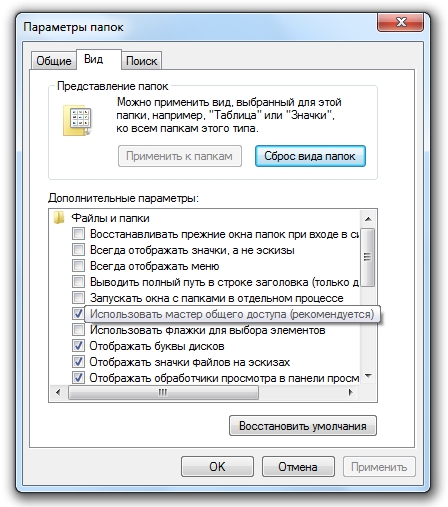The image size is (448, 507).
Task: Confirm with the OK button
Action: coord(217,467)
